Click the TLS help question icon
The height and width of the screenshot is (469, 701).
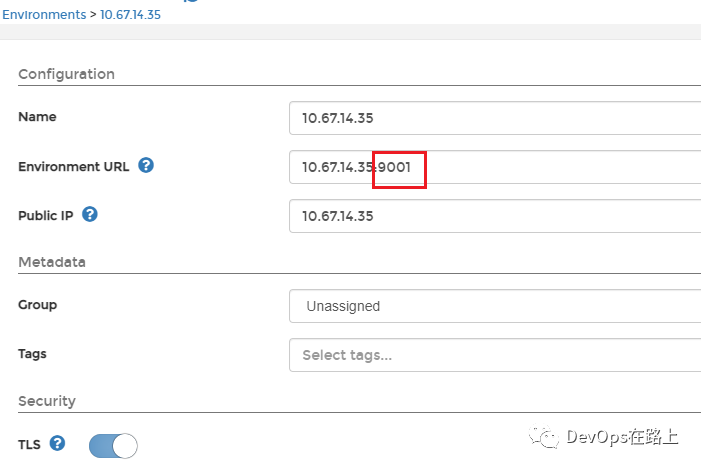pyautogui.click(x=57, y=443)
